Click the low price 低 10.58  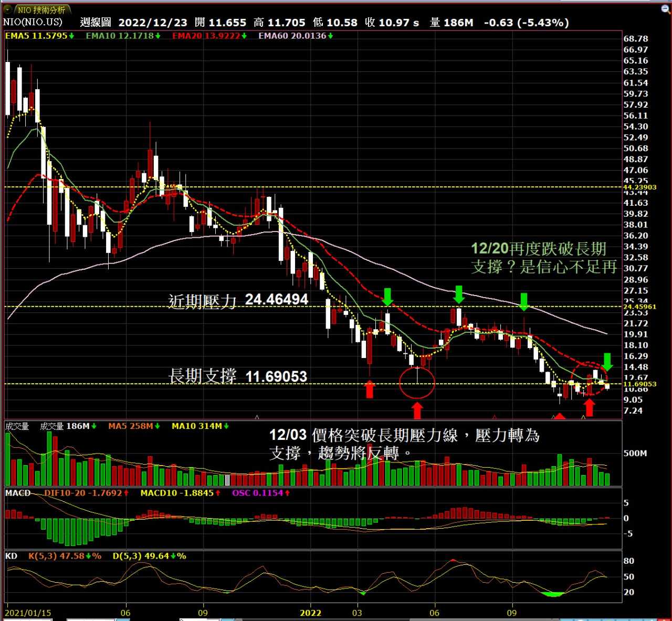point(335,23)
